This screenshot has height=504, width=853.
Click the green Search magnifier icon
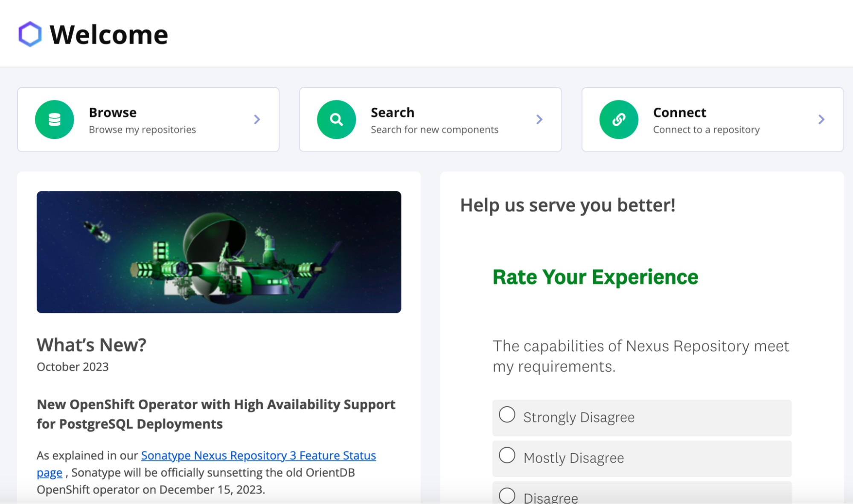[x=336, y=119]
